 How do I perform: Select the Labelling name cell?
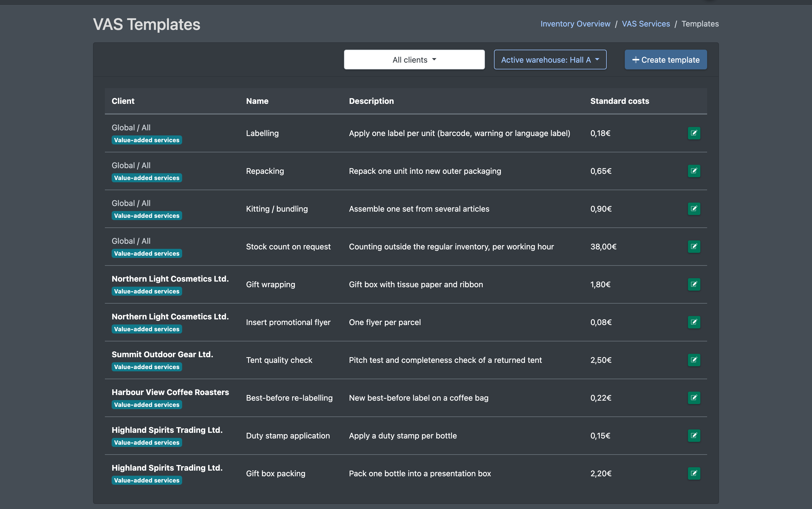pos(262,133)
